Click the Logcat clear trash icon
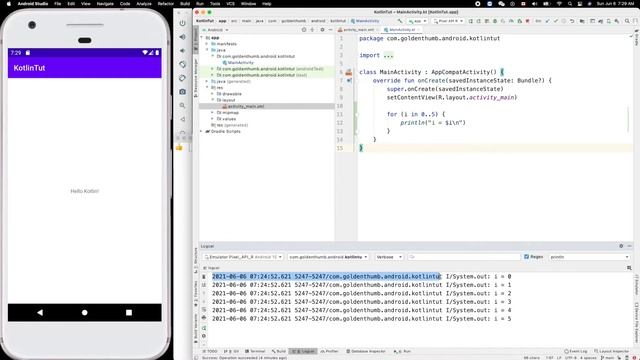The height and width of the screenshot is (360, 640). (x=204, y=276)
